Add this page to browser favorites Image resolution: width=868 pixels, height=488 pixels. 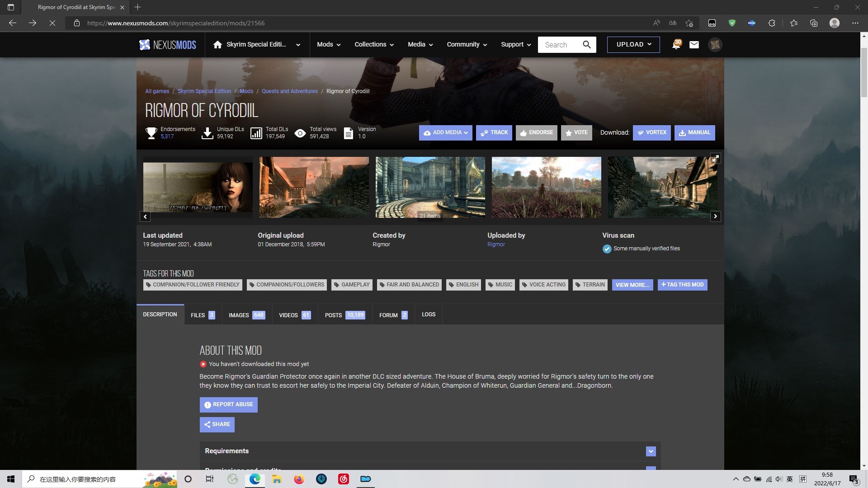(689, 23)
